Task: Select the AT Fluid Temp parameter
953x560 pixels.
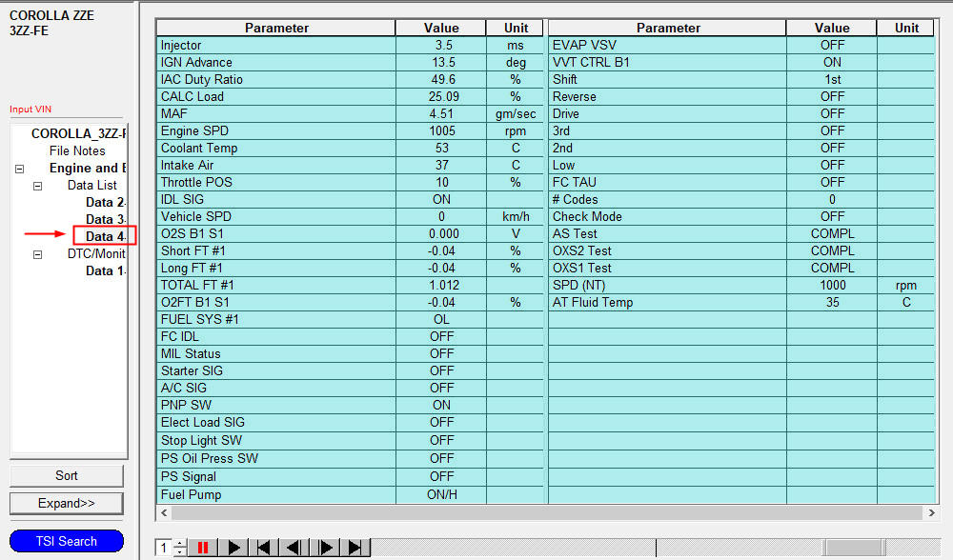Action: [x=667, y=302]
